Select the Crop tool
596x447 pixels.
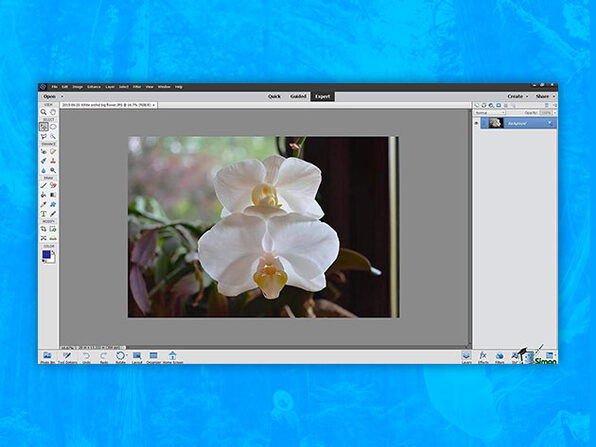pyautogui.click(x=44, y=229)
